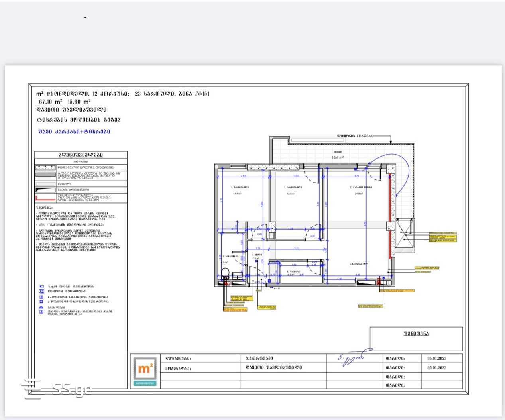Click the underlined legend table heading
Image resolution: width=505 pixels, height=420 pixels.
(x=81, y=155)
